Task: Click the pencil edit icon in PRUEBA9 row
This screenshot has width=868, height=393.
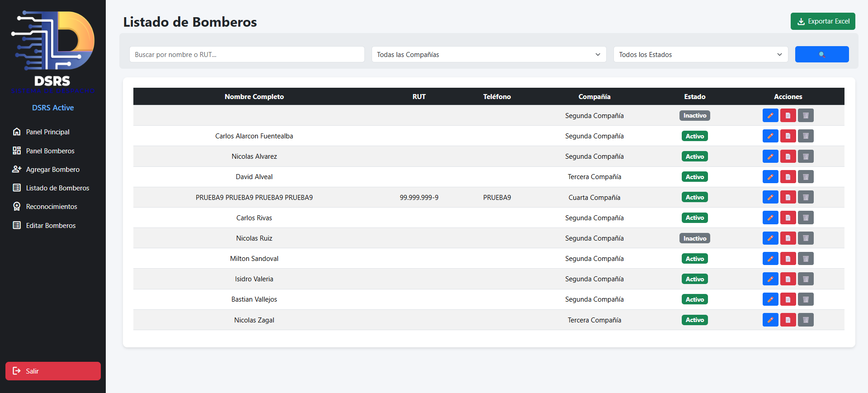Action: coord(770,197)
